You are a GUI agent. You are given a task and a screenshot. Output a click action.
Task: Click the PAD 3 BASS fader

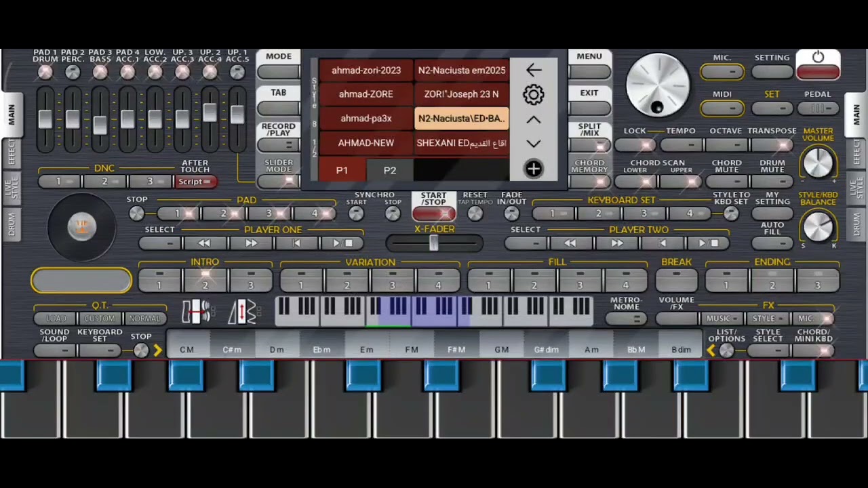click(x=100, y=125)
